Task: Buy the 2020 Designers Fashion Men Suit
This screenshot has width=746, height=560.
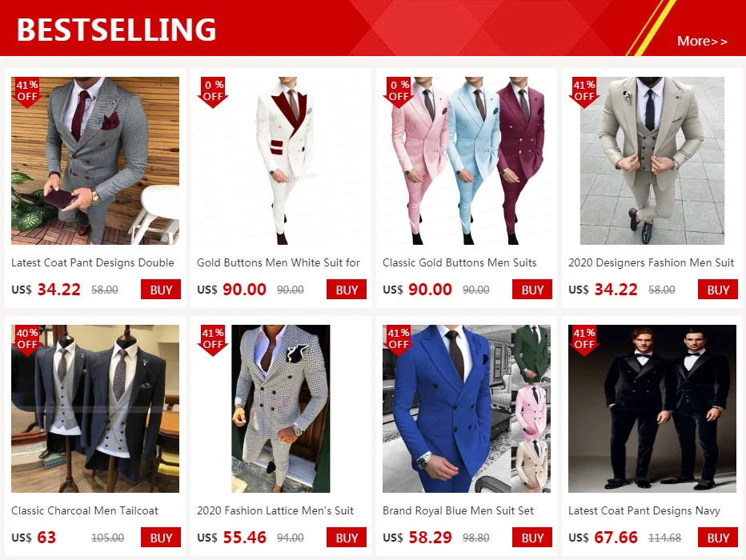Action: (717, 290)
